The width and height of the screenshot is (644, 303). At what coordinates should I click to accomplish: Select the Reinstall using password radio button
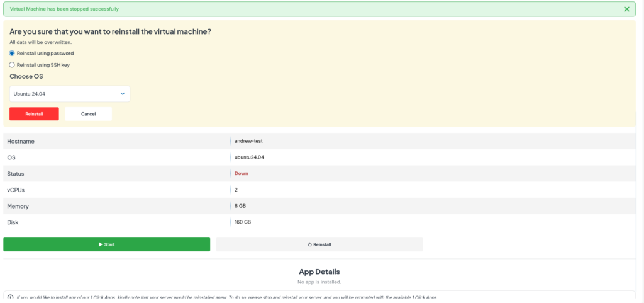(12, 54)
